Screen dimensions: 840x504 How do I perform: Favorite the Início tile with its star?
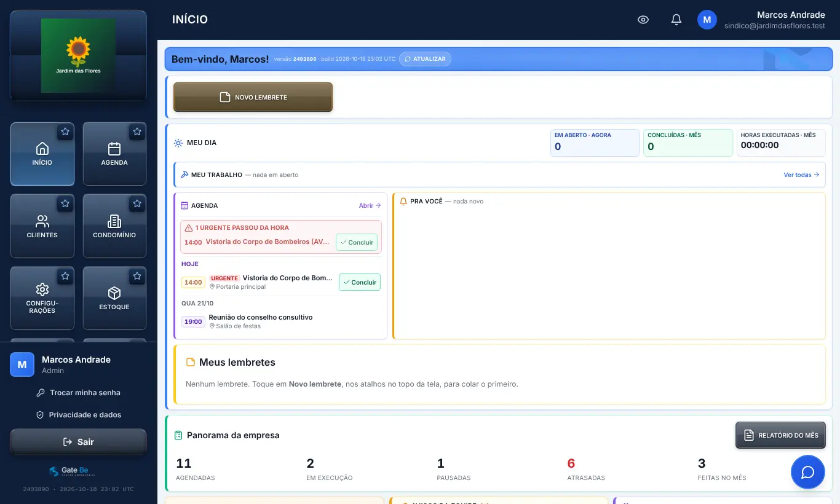coord(65,132)
